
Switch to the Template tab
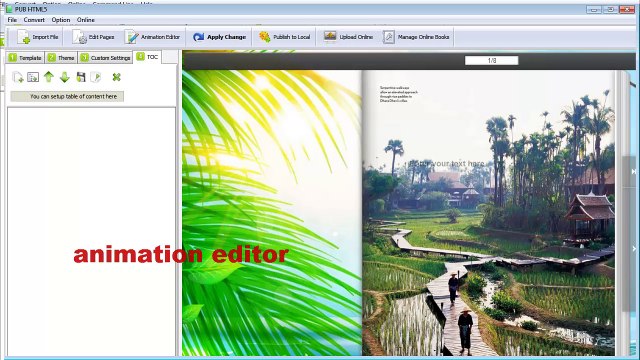pyautogui.click(x=25, y=58)
